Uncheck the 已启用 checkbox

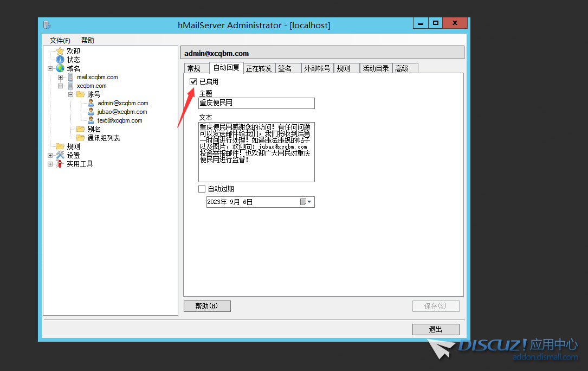pyautogui.click(x=193, y=81)
